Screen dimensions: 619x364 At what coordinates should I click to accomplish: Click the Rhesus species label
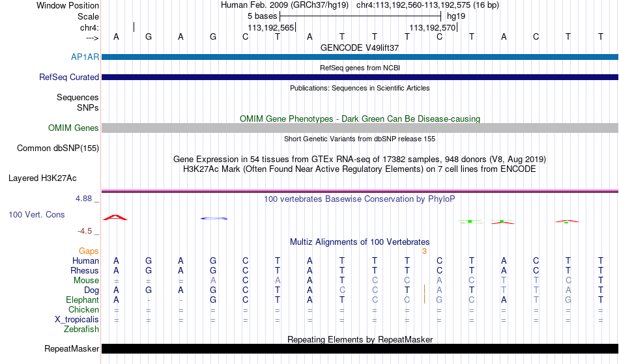(x=85, y=270)
